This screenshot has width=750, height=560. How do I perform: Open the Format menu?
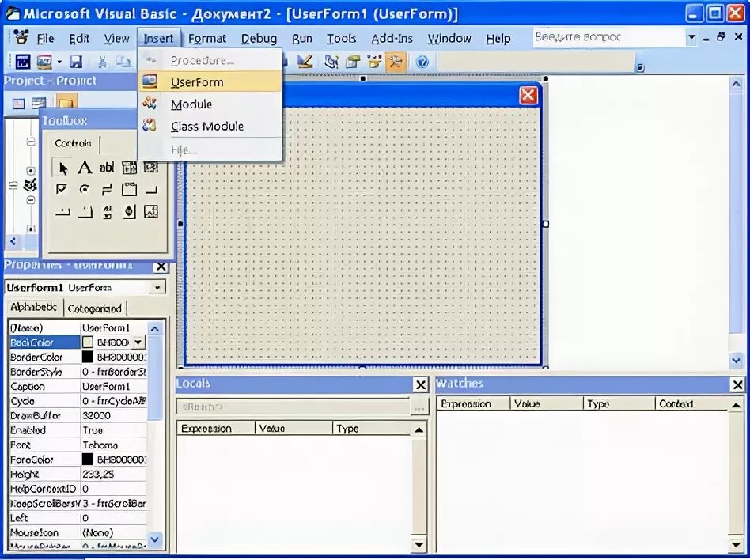pyautogui.click(x=207, y=38)
